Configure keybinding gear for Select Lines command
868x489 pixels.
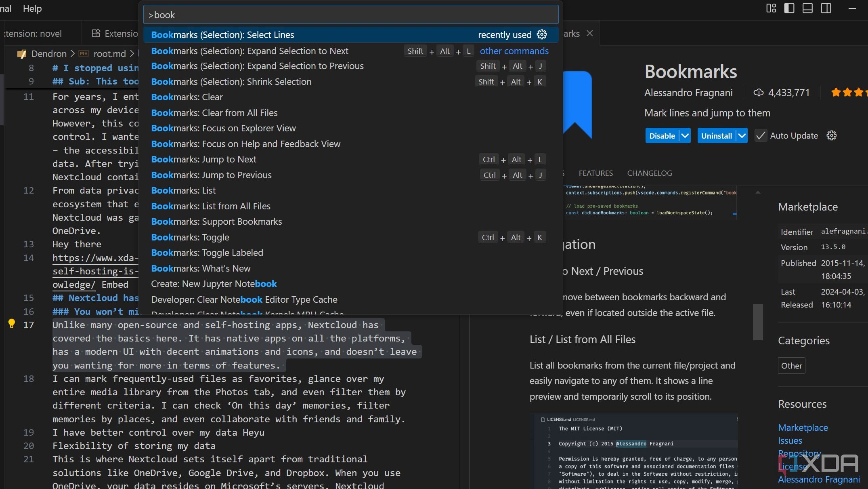pos(542,35)
